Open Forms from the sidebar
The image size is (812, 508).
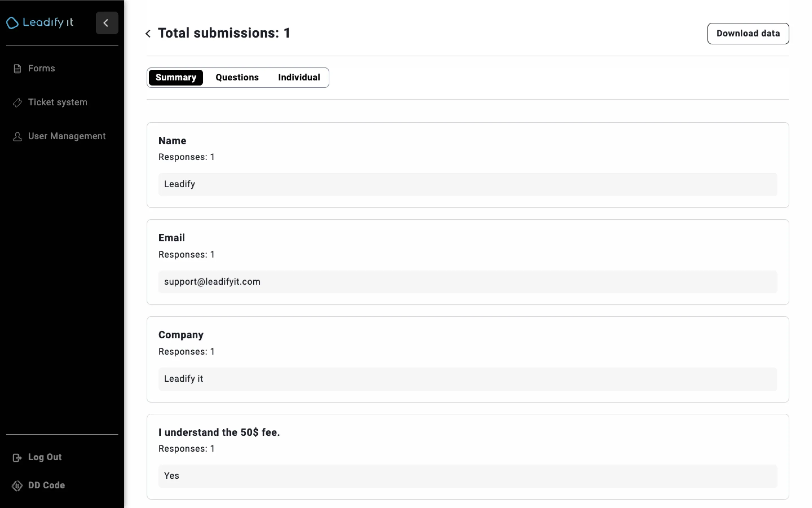click(x=41, y=68)
